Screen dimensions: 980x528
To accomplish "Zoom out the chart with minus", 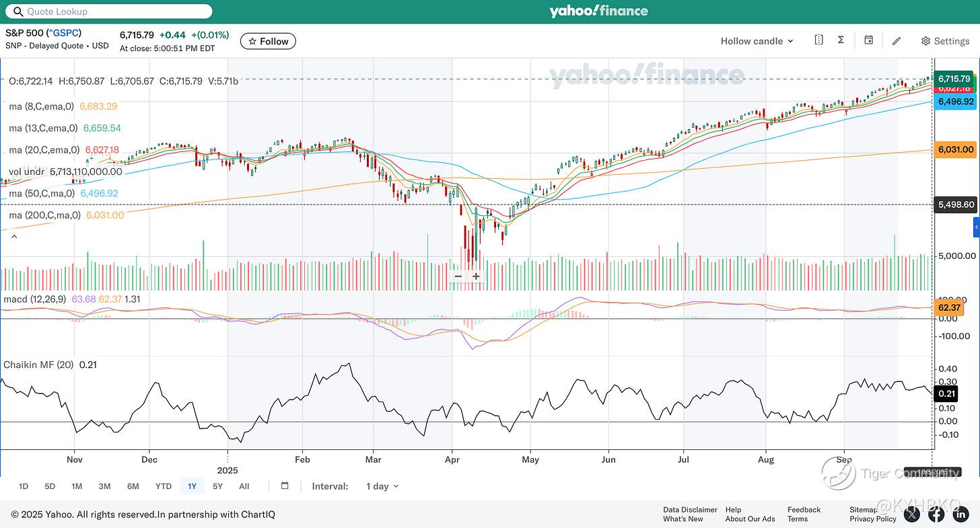I will (x=458, y=276).
